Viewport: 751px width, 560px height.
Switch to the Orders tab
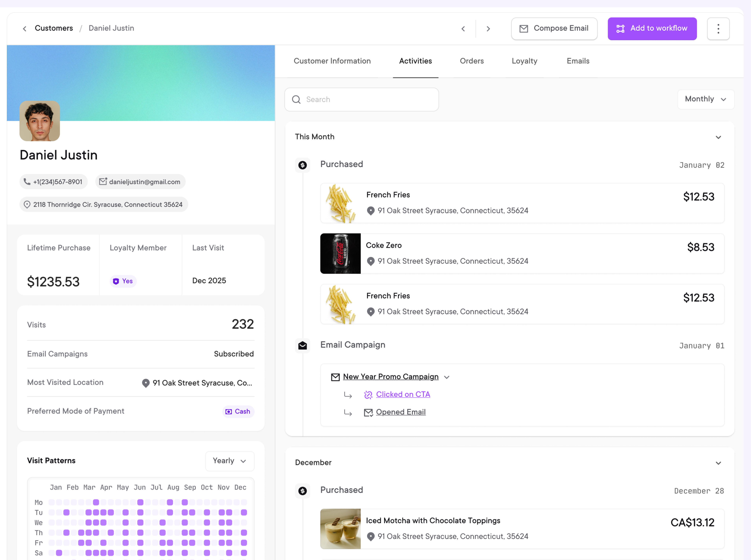pos(472,61)
